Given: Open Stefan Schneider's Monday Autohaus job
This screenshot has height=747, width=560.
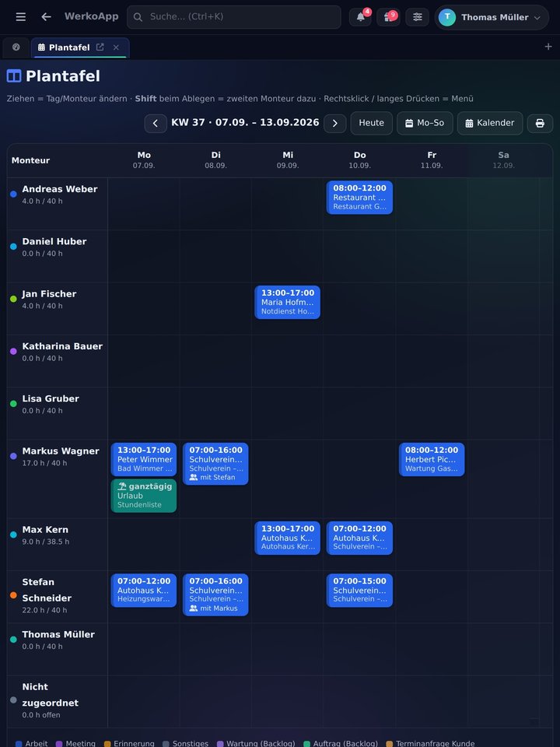Looking at the screenshot, I should (144, 591).
